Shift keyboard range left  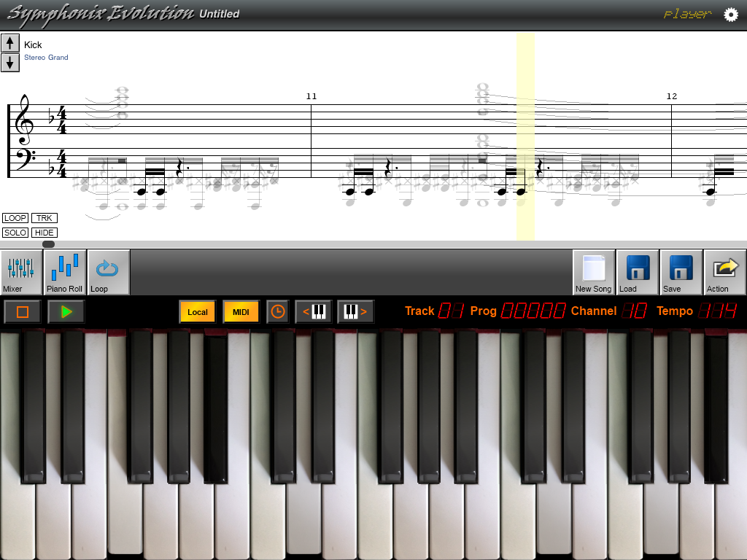pos(314,312)
